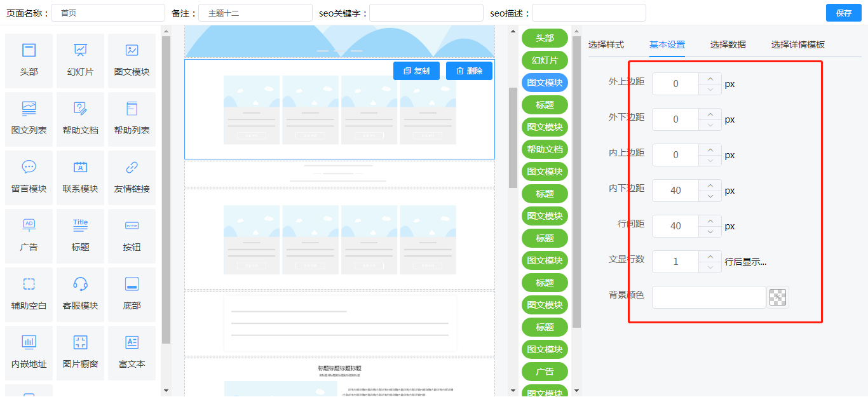Viewport: 868px width, 397px height.
Task: Open the 背景颜色 color picker swatch
Action: coord(778,297)
